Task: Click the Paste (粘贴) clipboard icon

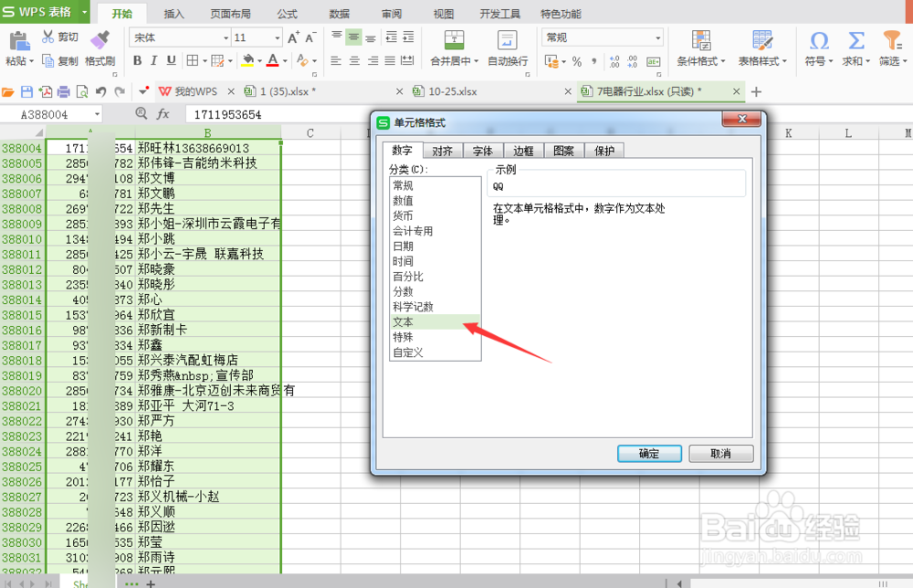Action: pyautogui.click(x=18, y=41)
